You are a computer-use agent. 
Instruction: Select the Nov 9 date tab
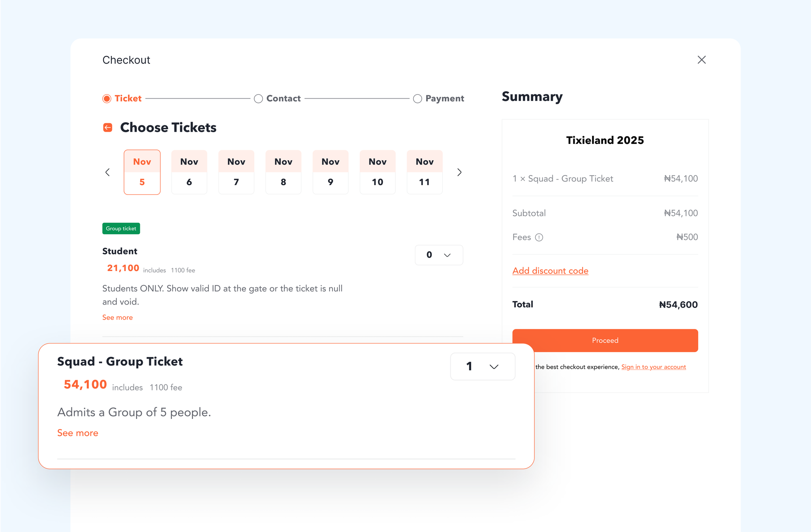[330, 172]
